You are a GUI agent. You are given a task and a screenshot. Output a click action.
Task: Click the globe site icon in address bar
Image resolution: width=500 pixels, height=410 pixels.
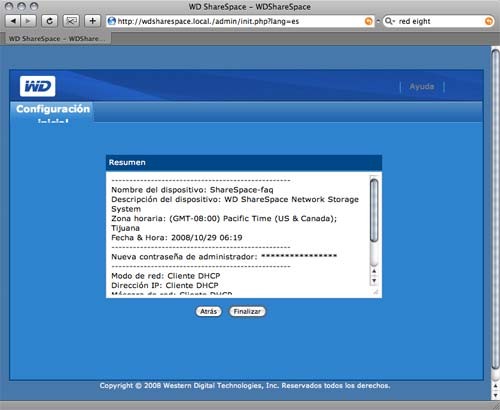click(112, 21)
